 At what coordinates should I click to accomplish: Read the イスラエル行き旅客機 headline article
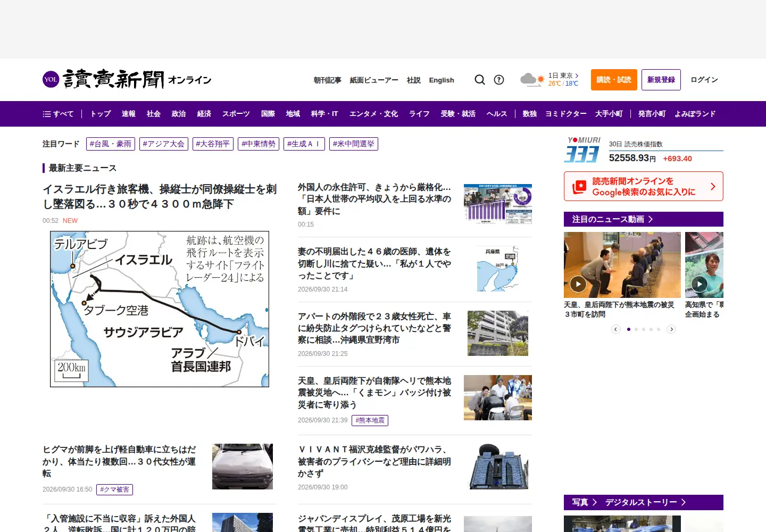coord(160,196)
